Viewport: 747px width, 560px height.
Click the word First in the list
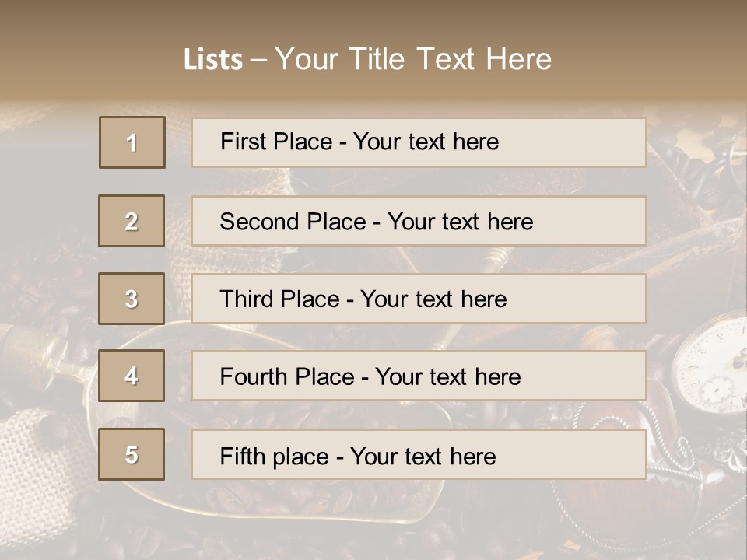[244, 142]
